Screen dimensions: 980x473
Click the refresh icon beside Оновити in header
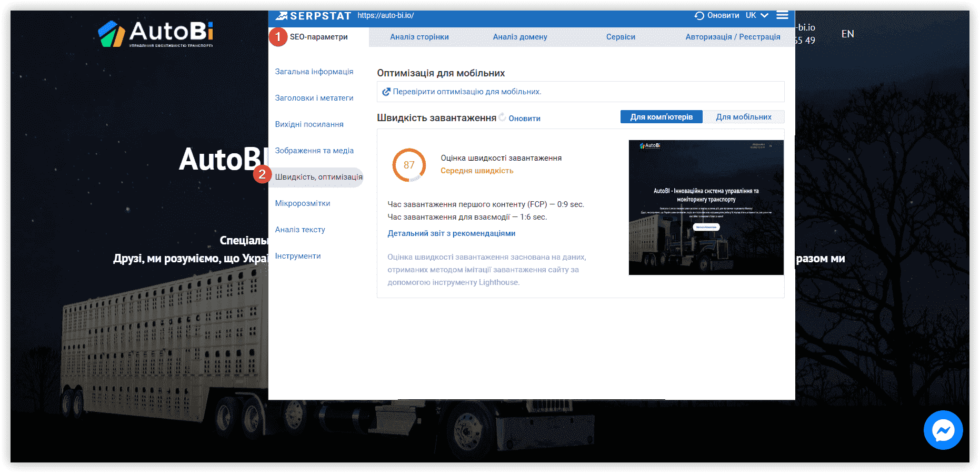[x=699, y=16]
